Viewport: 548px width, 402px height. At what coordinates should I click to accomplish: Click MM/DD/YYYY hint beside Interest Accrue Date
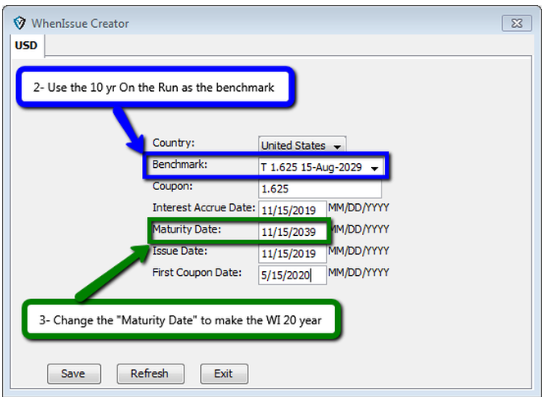click(x=359, y=208)
